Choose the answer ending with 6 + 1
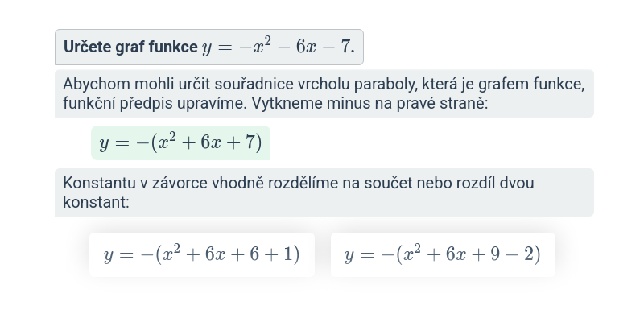This screenshot has width=644, height=322. click(201, 254)
